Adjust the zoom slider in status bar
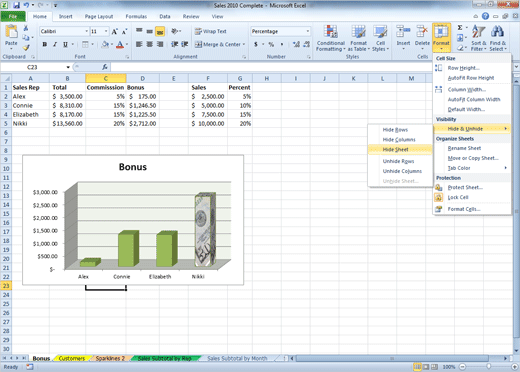The width and height of the screenshot is (520, 372). pyautogui.click(x=488, y=367)
